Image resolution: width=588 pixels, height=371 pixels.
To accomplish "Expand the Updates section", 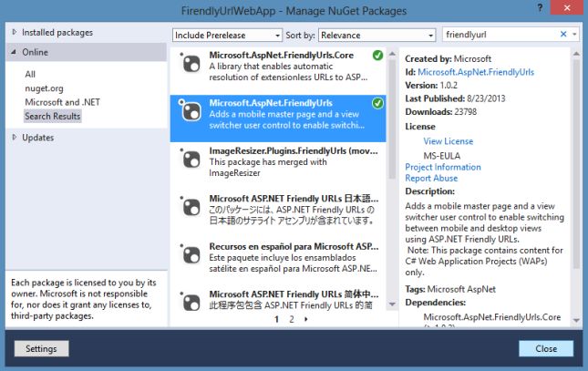I will (x=15, y=138).
